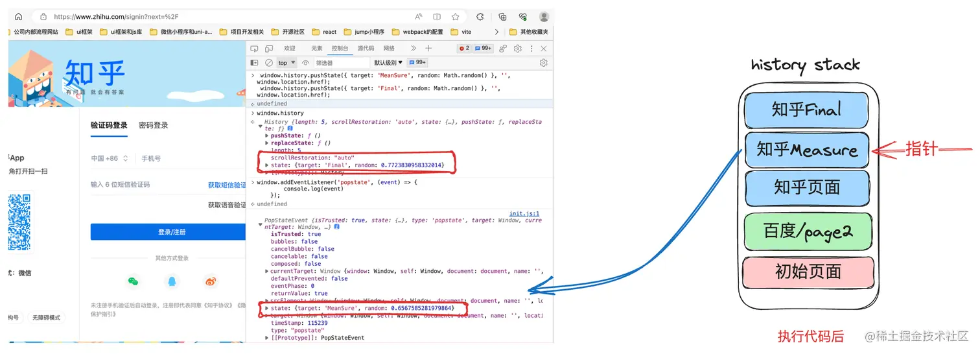The image size is (980, 354).
Task: Open the 'top' context dropdown in console
Action: tap(286, 63)
